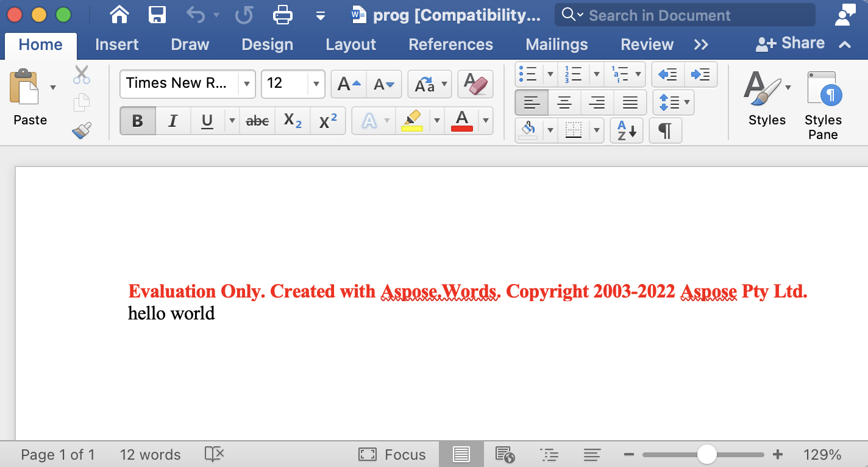Toggle bold formatting off
The height and width of the screenshot is (467, 868).
coord(137,121)
